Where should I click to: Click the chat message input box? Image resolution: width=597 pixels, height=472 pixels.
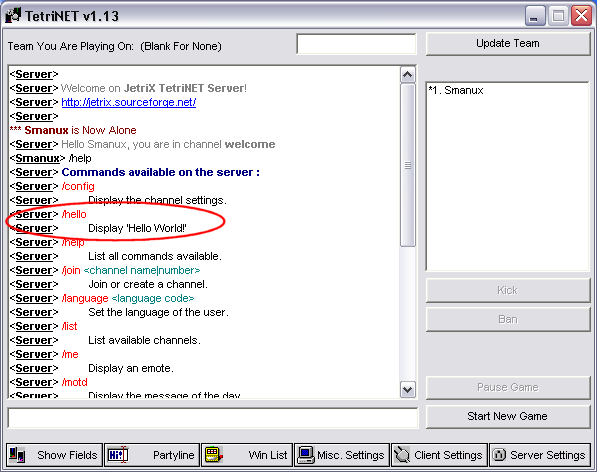tap(213, 418)
